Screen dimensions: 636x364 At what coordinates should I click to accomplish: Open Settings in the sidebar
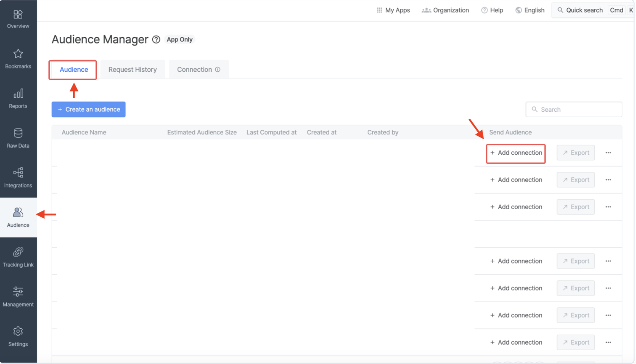pos(18,336)
